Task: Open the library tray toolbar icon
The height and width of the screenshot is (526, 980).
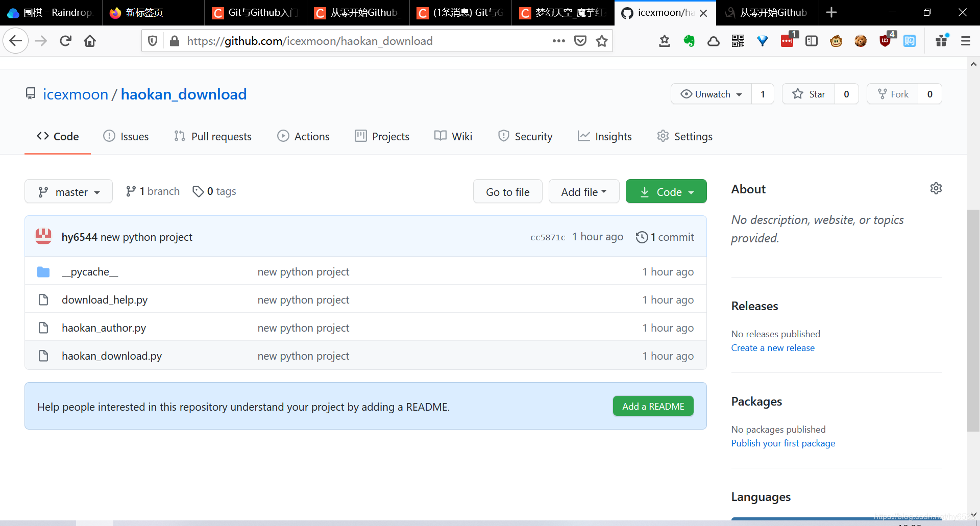Action: [x=665, y=41]
